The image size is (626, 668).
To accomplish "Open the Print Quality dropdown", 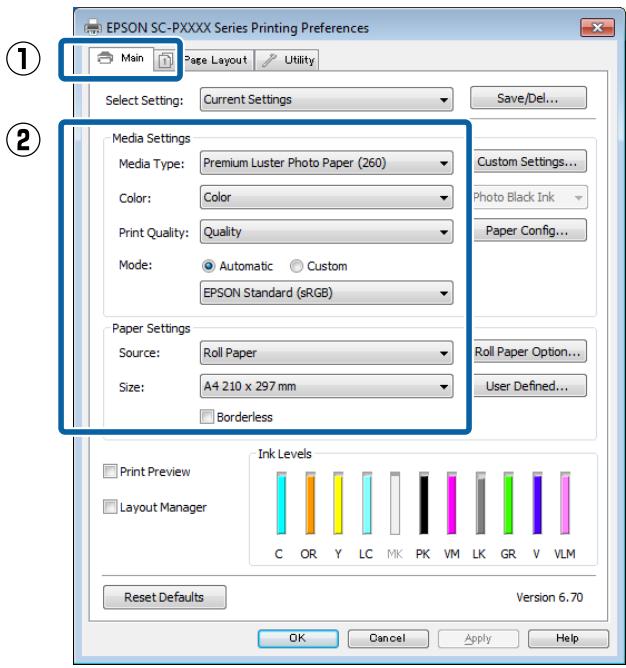I will coord(326,232).
